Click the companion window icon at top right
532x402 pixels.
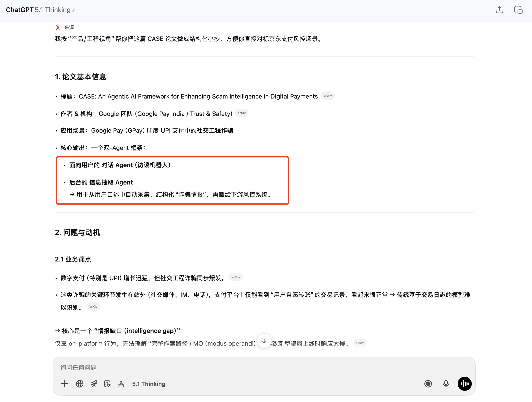518,10
